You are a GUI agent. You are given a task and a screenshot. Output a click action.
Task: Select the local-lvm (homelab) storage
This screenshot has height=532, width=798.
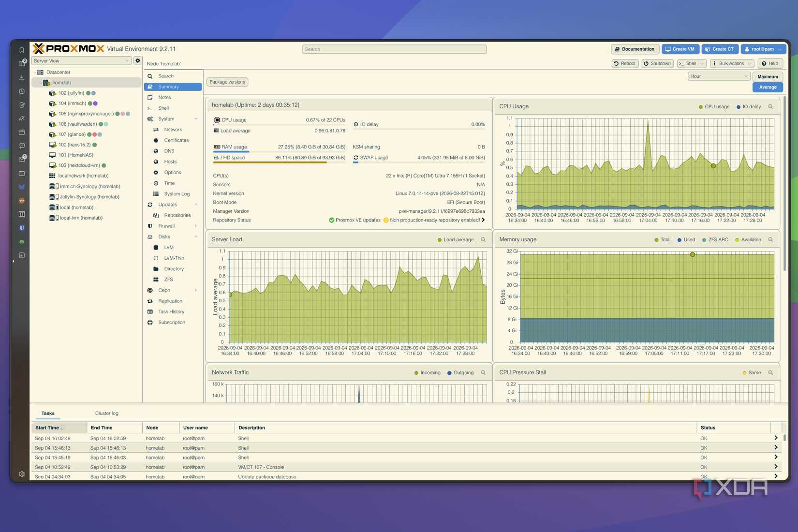[81, 218]
